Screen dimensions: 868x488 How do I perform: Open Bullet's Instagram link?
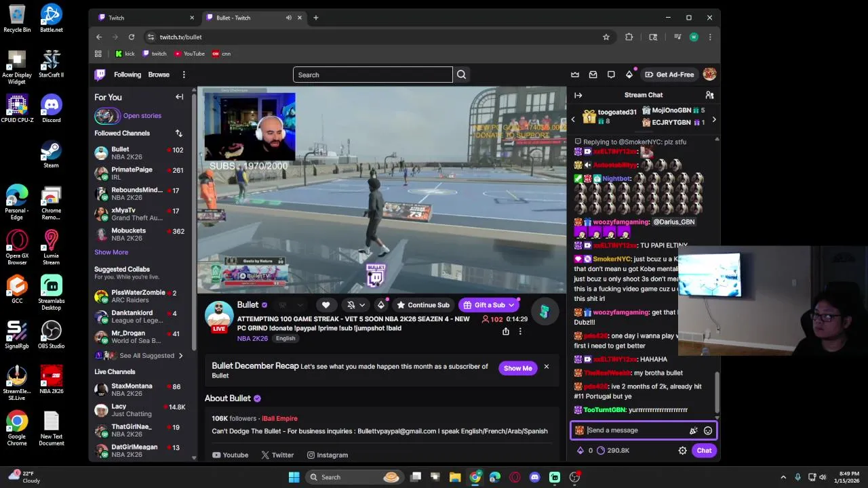(327, 455)
